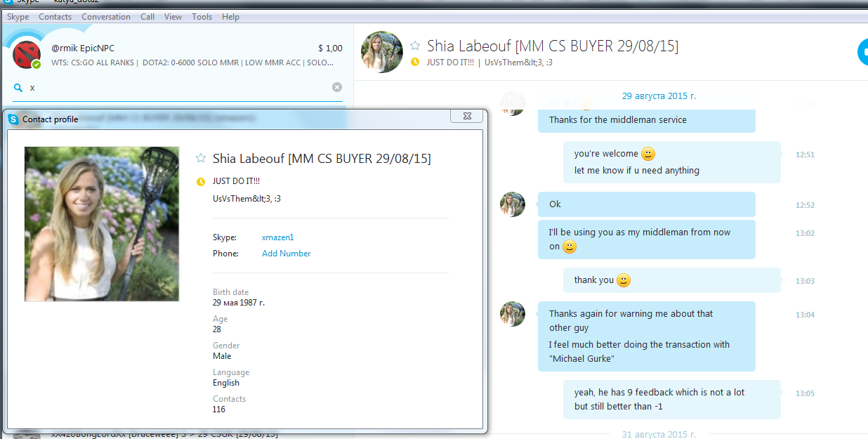This screenshot has width=868, height=439.
Task: Open the Call menu
Action: coord(147,17)
